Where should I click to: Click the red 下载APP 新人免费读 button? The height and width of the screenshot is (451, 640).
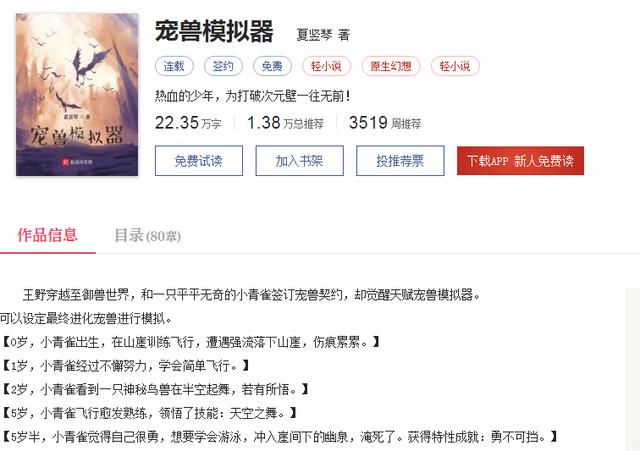[520, 161]
